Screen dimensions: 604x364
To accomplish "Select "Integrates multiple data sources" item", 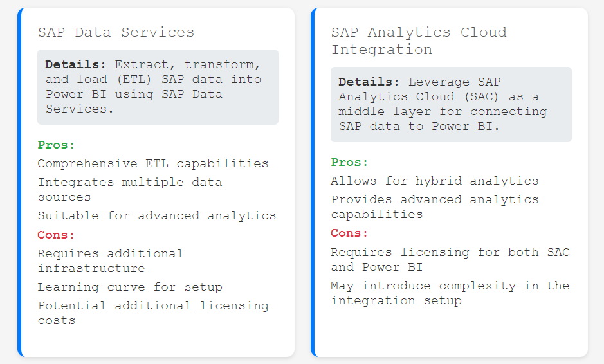I will click(x=129, y=189).
